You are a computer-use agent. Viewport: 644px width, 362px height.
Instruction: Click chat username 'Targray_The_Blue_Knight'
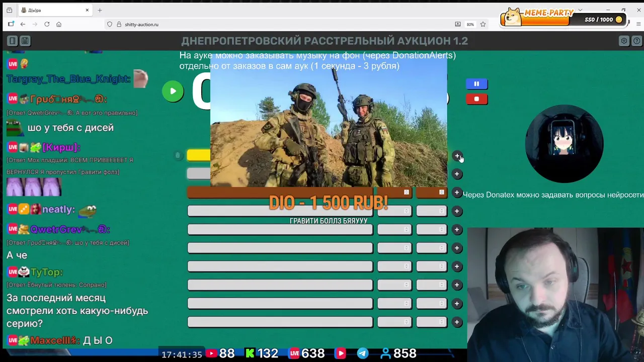[x=68, y=79]
